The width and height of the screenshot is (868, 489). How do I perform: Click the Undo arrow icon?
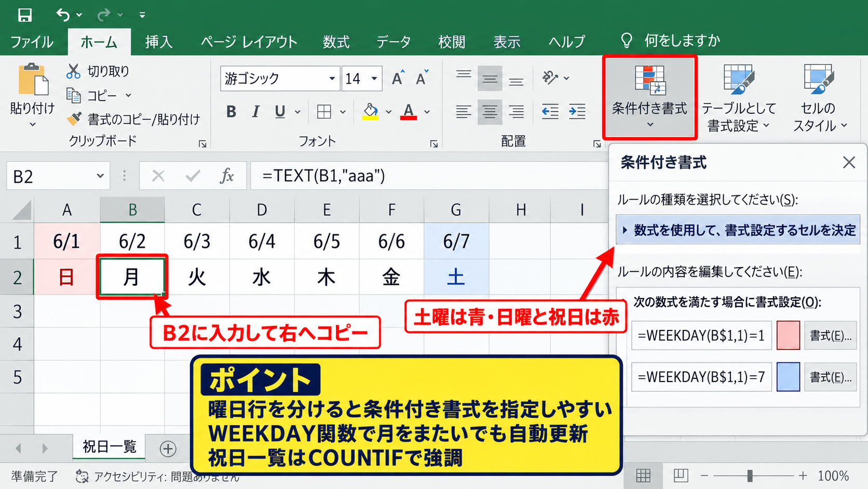(63, 15)
